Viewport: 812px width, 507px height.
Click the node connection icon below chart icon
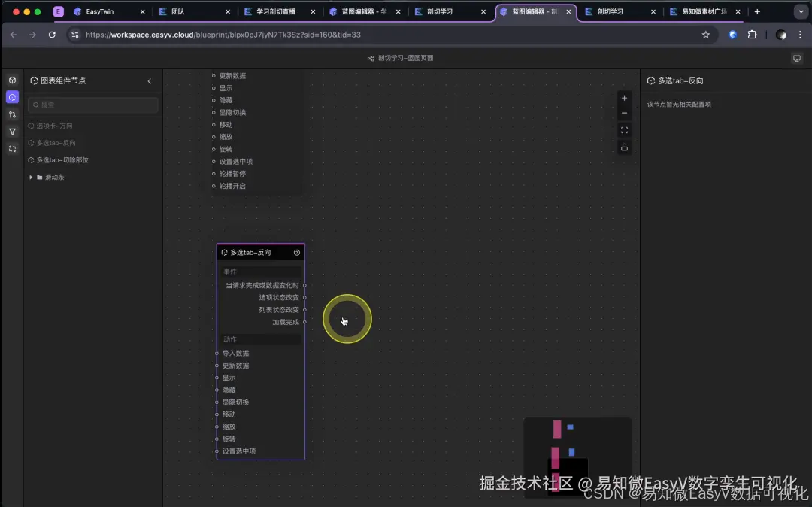tap(12, 114)
